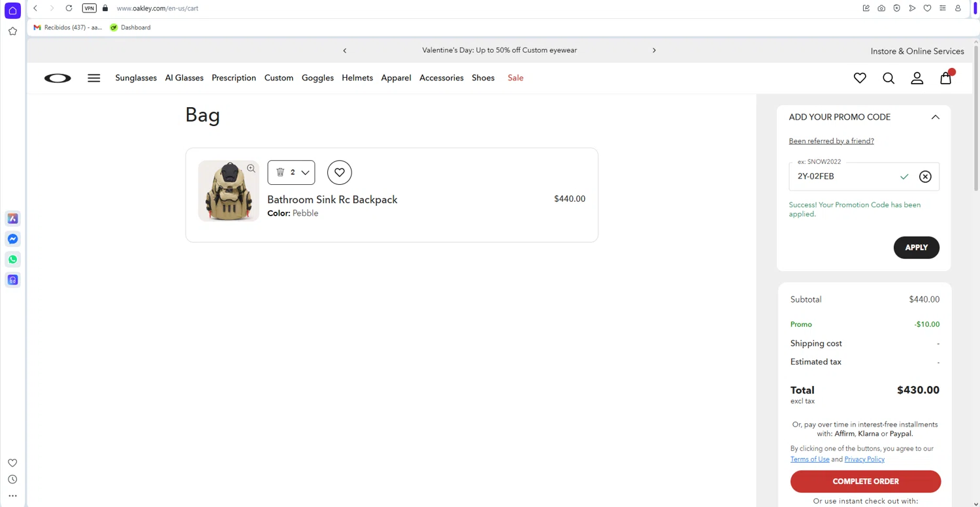Viewport: 980px width, 507px height.
Task: Open Helmets menu
Action: (x=357, y=78)
